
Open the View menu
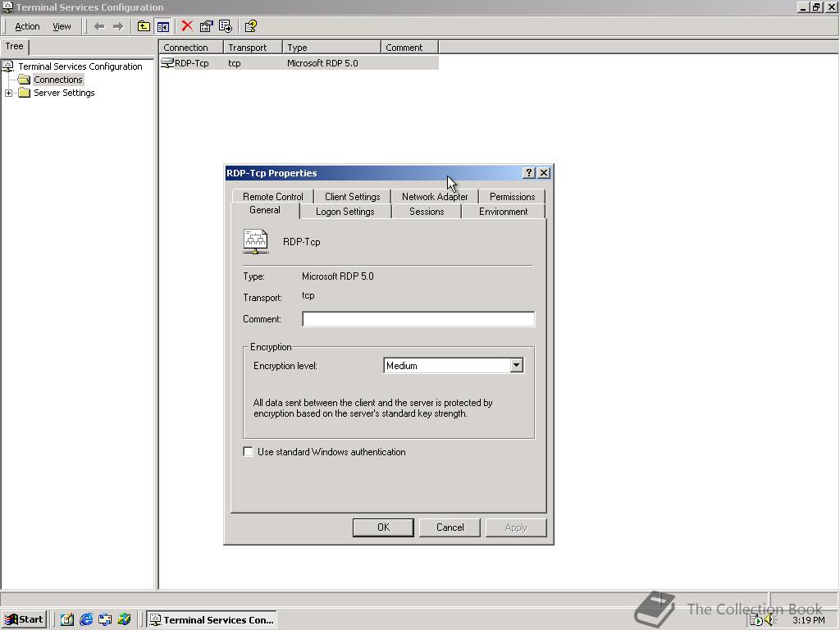[x=62, y=26]
